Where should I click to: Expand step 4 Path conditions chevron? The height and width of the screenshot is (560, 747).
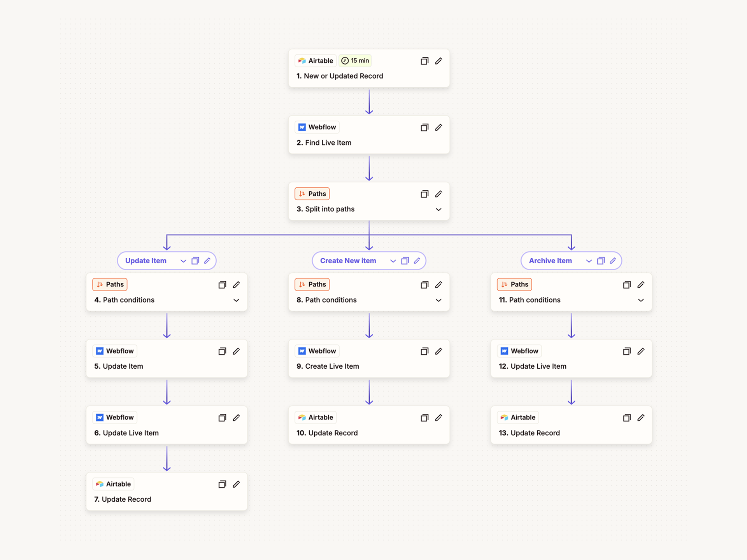click(x=236, y=300)
